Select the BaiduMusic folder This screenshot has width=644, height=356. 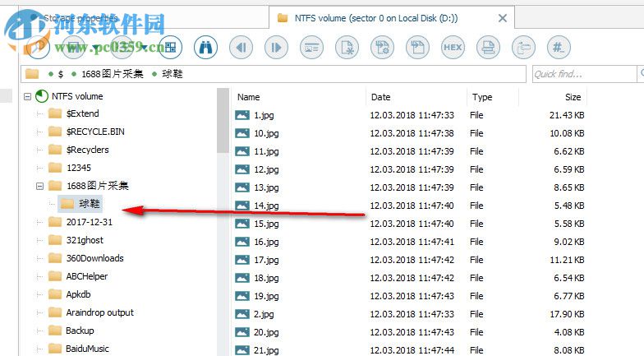click(87, 349)
